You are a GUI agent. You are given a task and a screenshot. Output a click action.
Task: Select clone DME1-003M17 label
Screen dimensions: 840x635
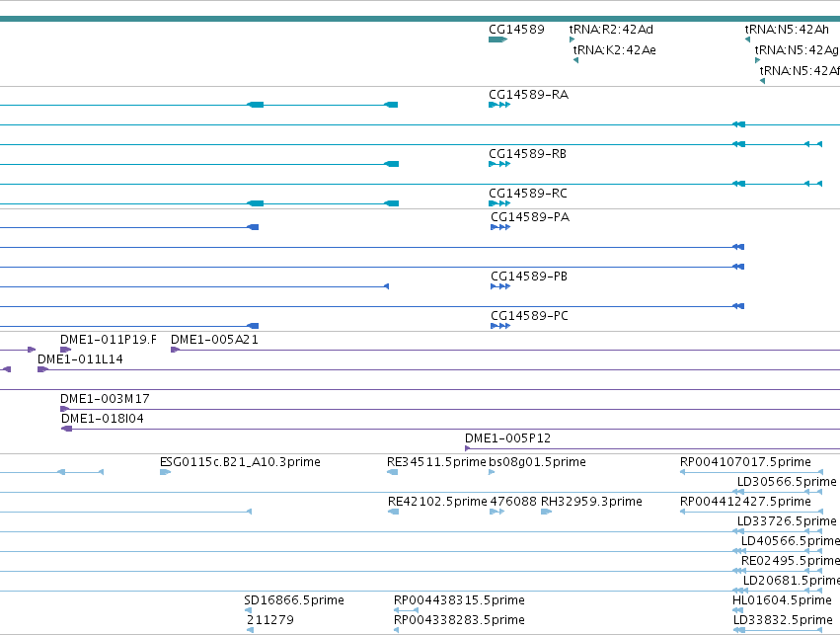click(105, 399)
